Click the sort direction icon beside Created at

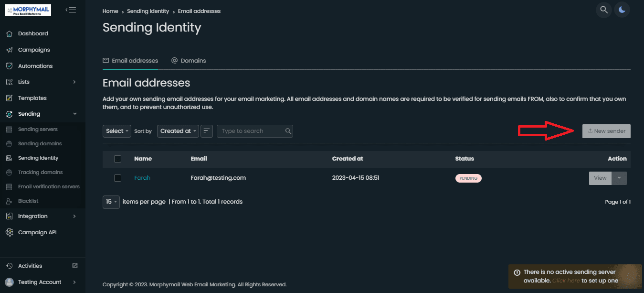[207, 131]
